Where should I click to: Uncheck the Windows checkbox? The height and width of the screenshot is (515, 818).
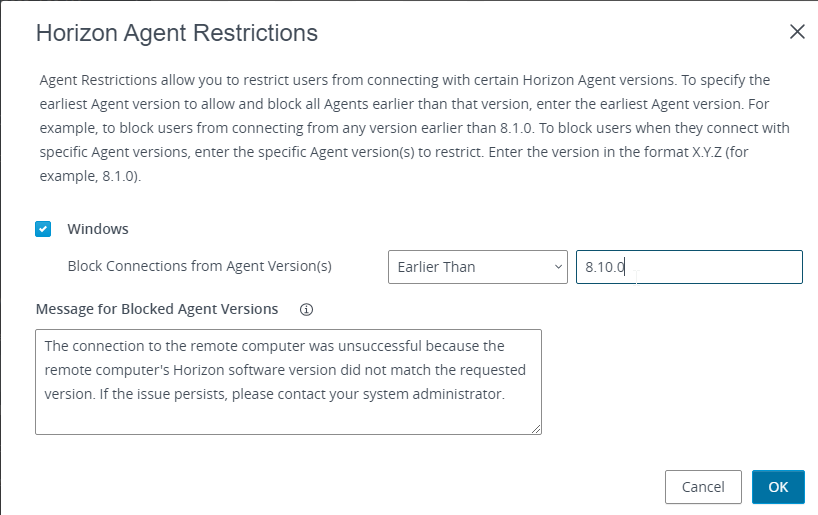[x=43, y=229]
